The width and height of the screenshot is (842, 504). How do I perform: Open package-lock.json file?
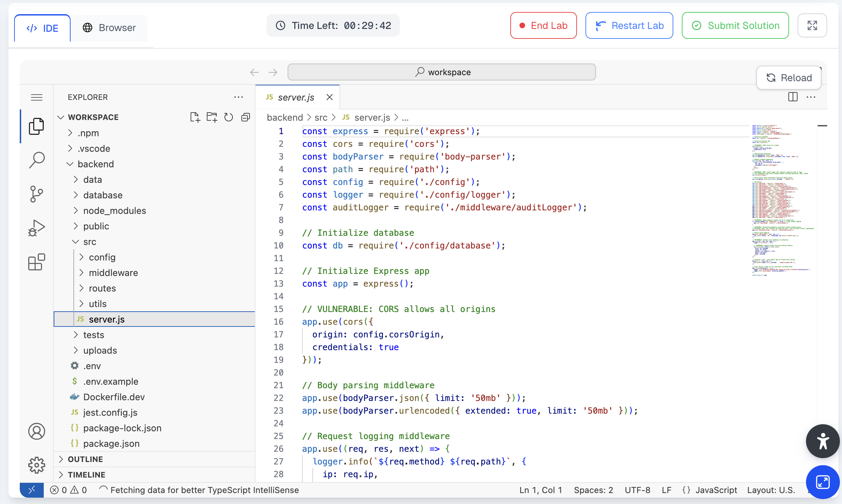point(154,428)
